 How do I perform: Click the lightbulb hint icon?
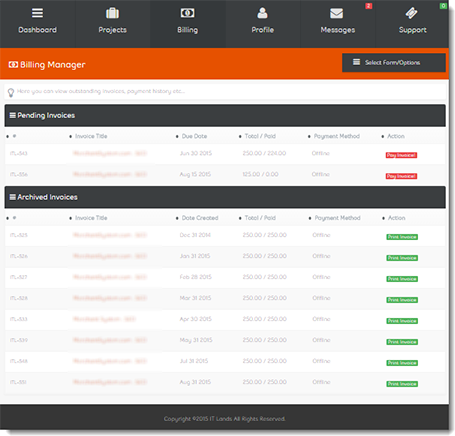pyautogui.click(x=11, y=92)
